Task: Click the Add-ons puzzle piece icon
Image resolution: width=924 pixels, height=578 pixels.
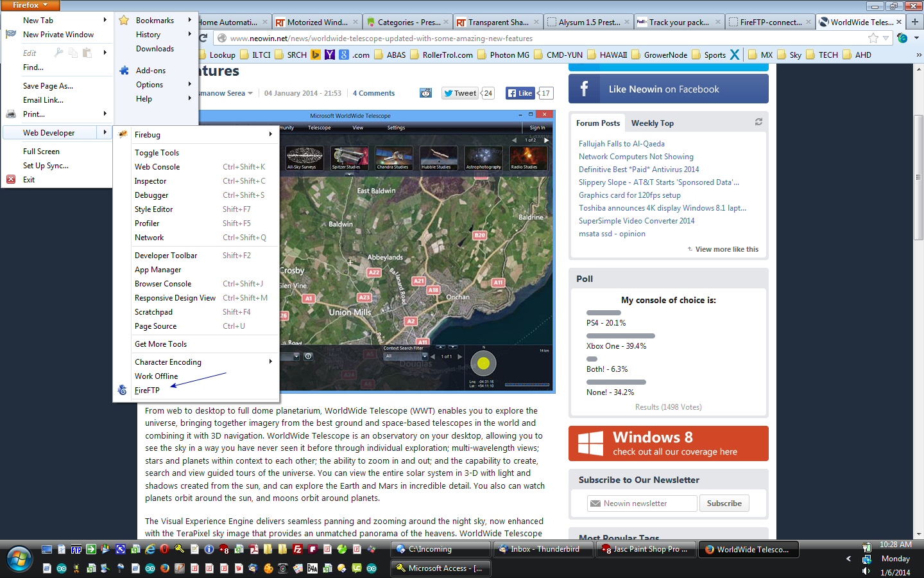Action: 124,70
